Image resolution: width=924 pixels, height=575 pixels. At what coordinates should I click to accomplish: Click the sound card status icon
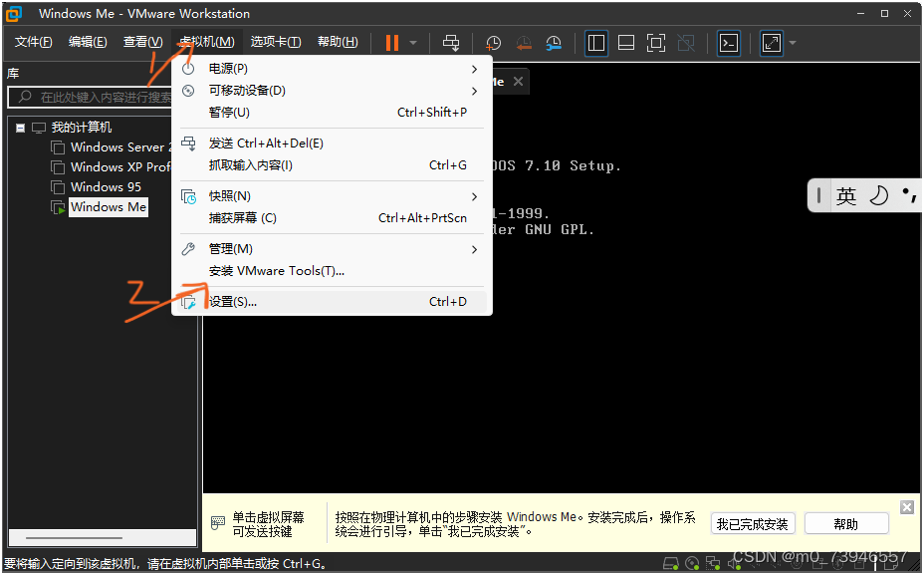point(734,564)
